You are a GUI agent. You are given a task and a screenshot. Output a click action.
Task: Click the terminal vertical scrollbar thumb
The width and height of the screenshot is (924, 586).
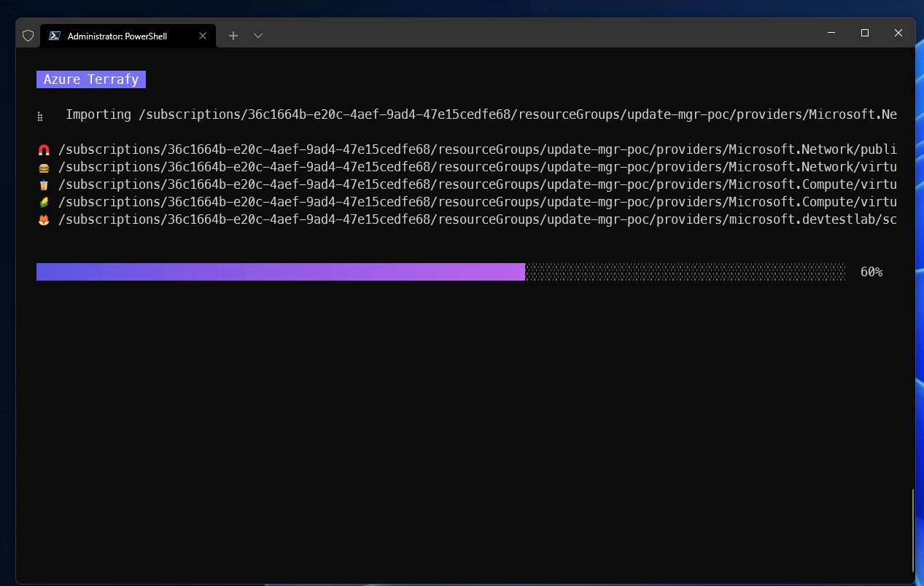[912, 531]
